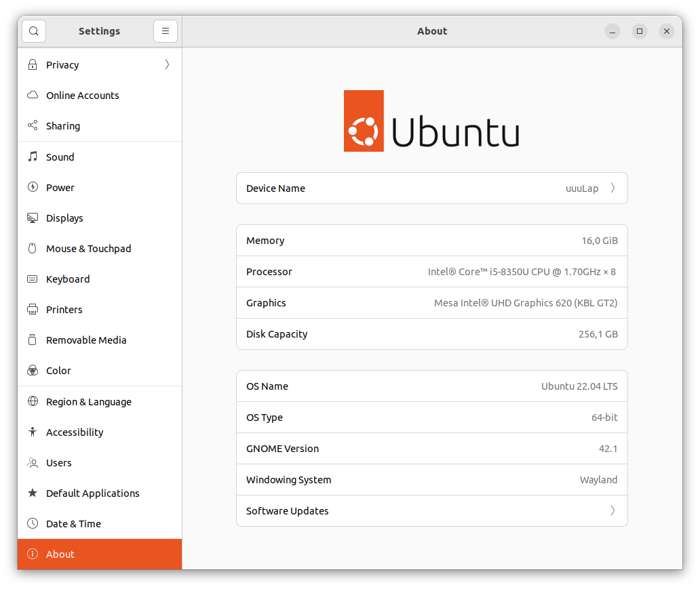The image size is (700, 589).
Task: Click the Date & Time clock icon
Action: (x=32, y=523)
